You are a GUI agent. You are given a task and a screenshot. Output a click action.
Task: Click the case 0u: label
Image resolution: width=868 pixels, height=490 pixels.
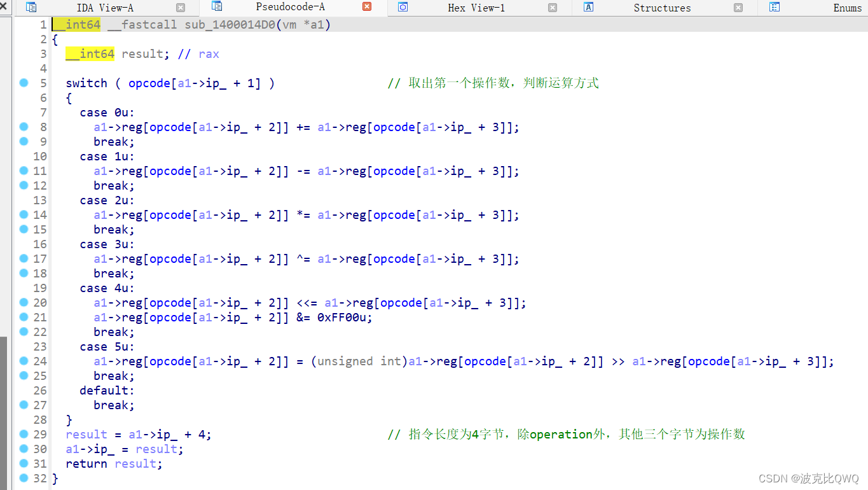107,113
